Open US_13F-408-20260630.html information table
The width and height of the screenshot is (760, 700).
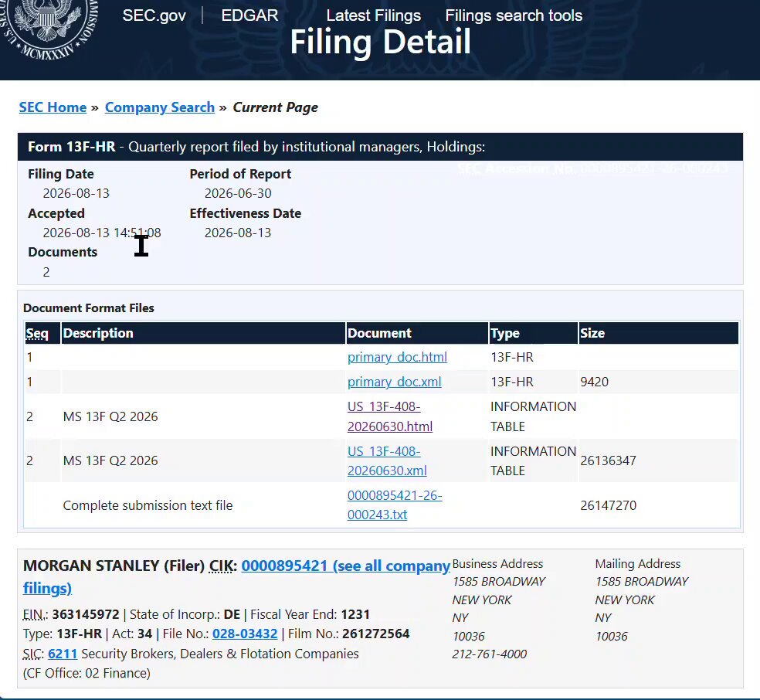tap(390, 416)
